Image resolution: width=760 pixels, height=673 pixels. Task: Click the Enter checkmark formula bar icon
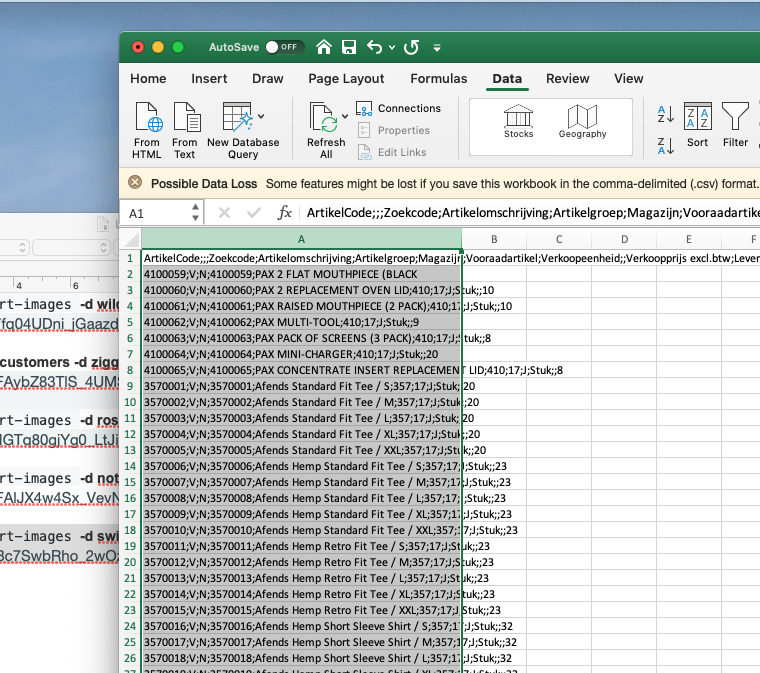tap(253, 213)
